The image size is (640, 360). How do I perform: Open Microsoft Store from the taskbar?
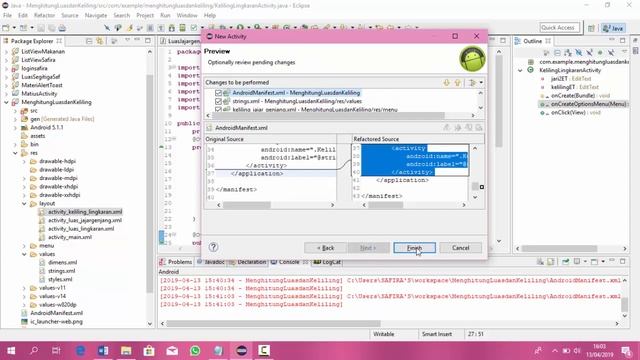[x=149, y=351]
